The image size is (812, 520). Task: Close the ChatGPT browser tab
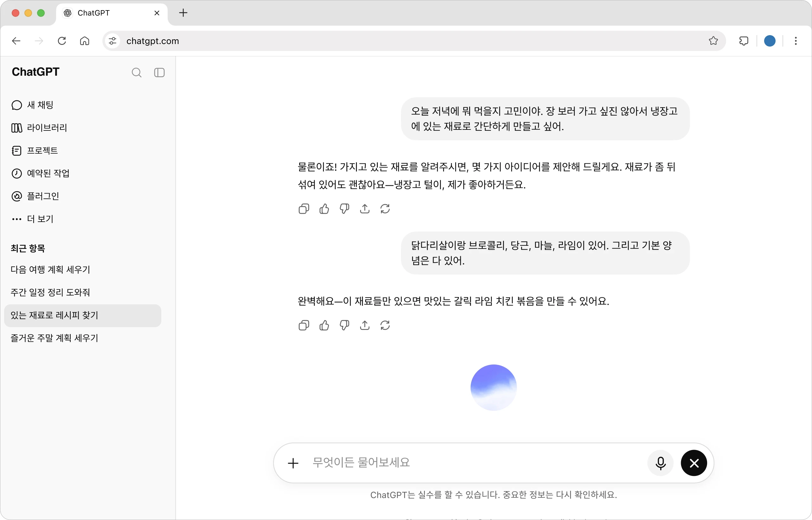pos(157,13)
